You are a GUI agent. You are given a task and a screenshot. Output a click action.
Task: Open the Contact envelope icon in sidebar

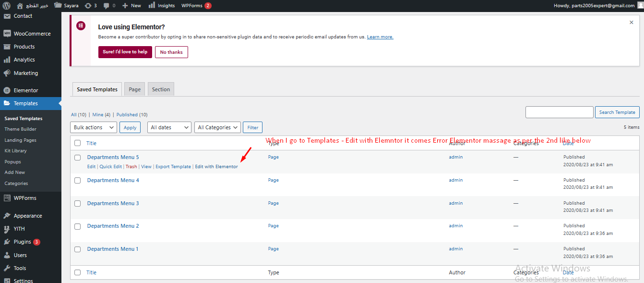pos(7,16)
